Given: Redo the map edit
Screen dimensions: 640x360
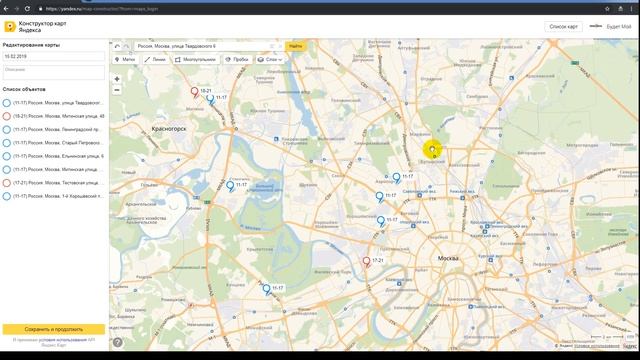Looking at the screenshot, I should [x=127, y=47].
